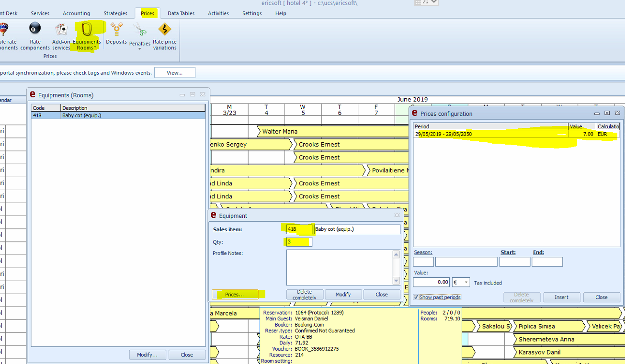Image resolution: width=625 pixels, height=364 pixels.
Task: Click Delete completely in Equipment dialog
Action: tap(305, 295)
